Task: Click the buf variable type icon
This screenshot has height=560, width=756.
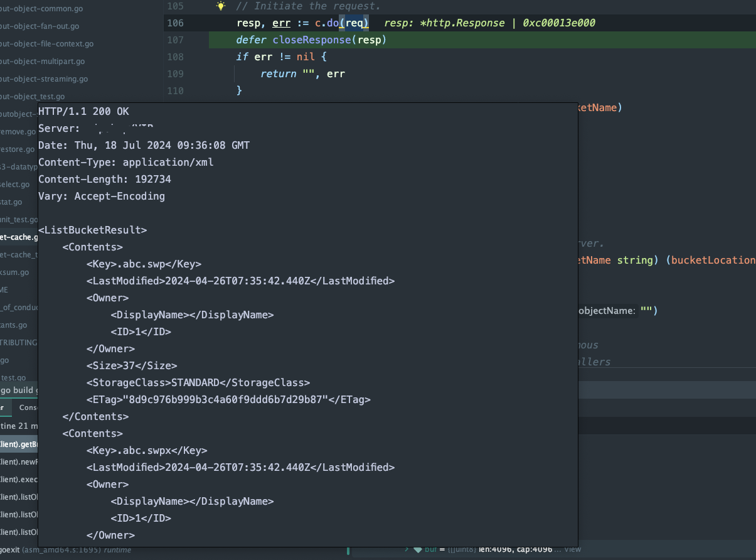Action: tap(418, 549)
